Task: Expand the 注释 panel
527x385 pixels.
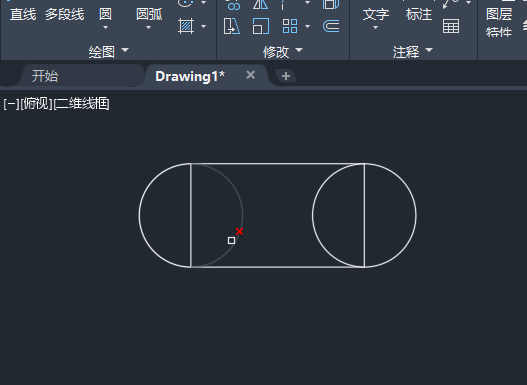Action: pyautogui.click(x=413, y=51)
